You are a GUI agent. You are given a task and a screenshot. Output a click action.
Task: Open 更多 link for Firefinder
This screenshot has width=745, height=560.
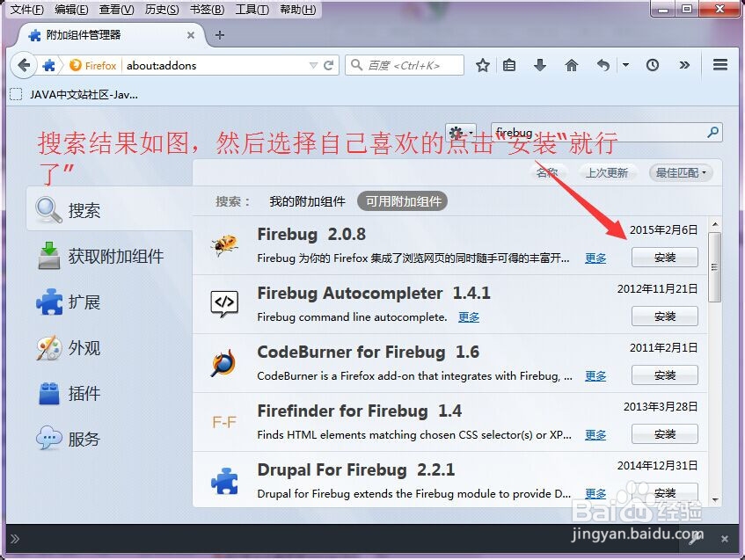[x=595, y=434]
